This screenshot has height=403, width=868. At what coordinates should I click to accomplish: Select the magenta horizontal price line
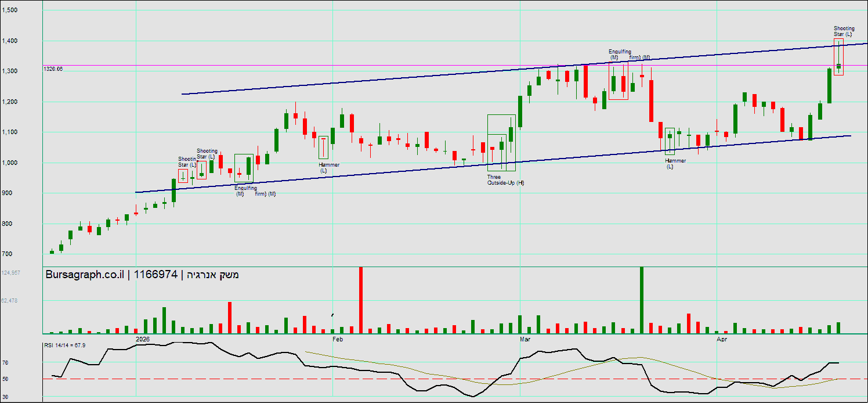[455, 66]
